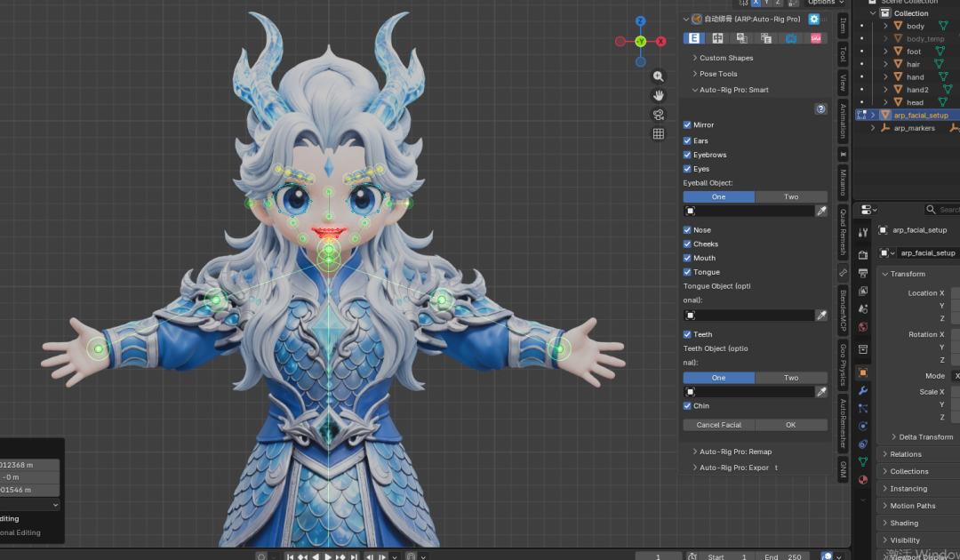Screen dimensions: 960x560
Task: Uncheck the Cheeks checkbox
Action: point(687,244)
